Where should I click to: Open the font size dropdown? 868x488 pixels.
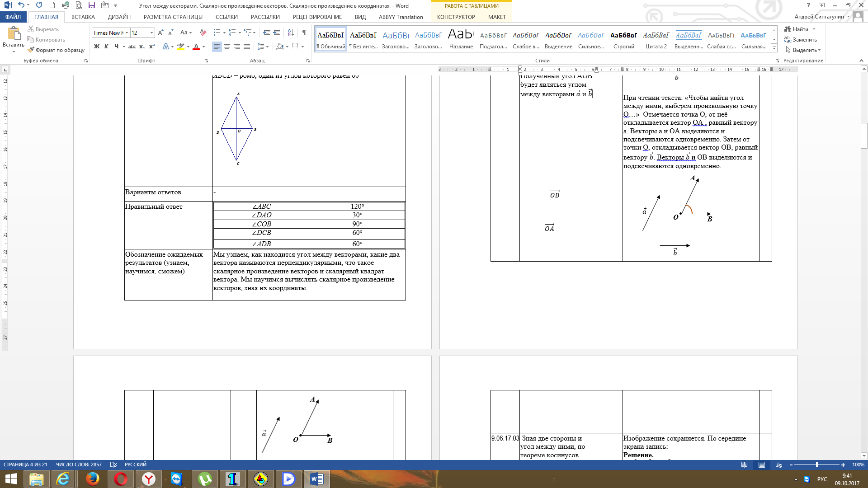pyautogui.click(x=151, y=33)
